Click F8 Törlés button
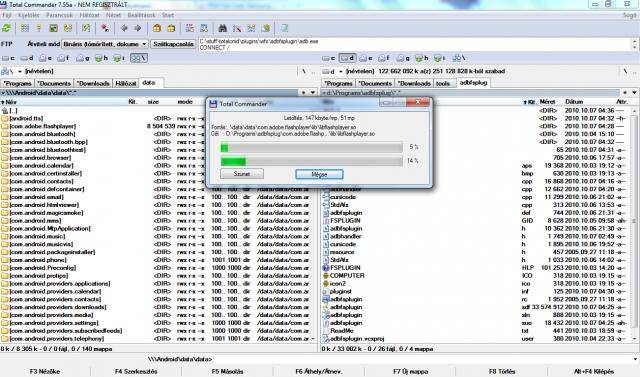Screen dimensions: 640x377 click(502, 371)
